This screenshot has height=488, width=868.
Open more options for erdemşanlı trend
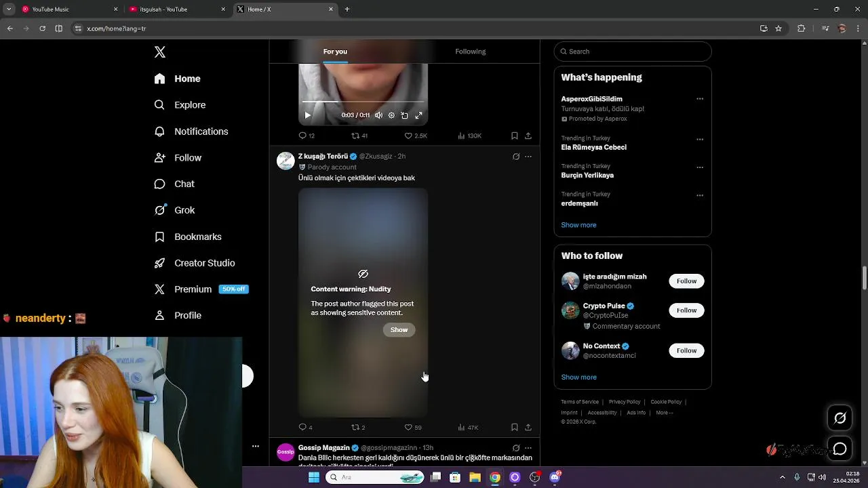tap(700, 195)
